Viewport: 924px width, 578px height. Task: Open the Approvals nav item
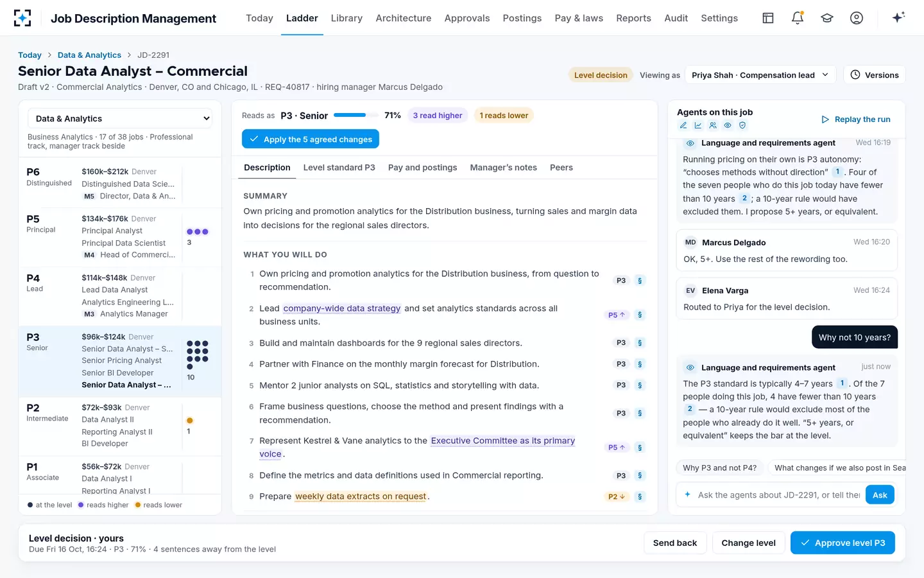(x=467, y=18)
